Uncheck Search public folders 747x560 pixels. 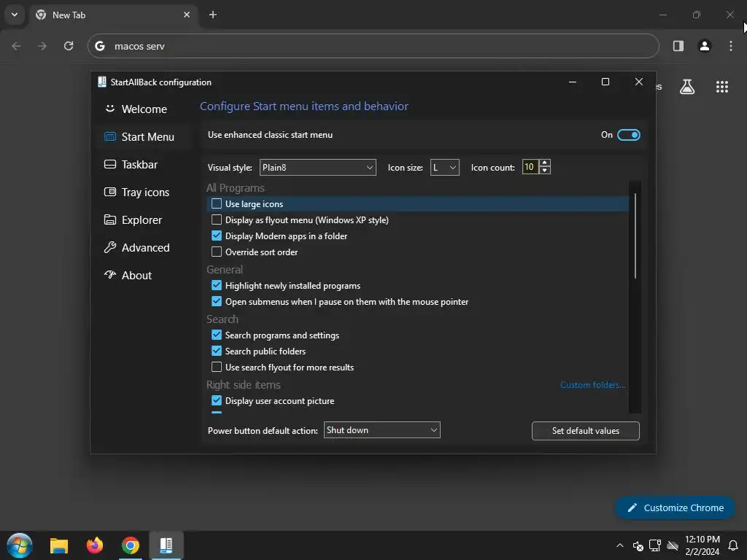pyautogui.click(x=216, y=351)
